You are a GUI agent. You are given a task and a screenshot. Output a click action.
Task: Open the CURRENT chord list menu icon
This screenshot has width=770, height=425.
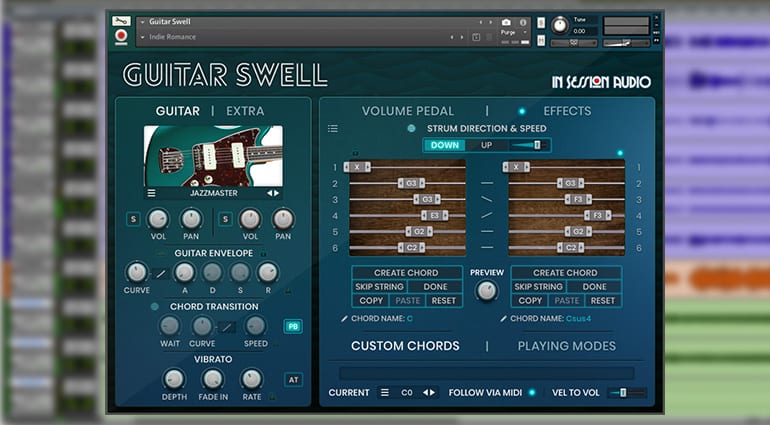click(x=385, y=393)
